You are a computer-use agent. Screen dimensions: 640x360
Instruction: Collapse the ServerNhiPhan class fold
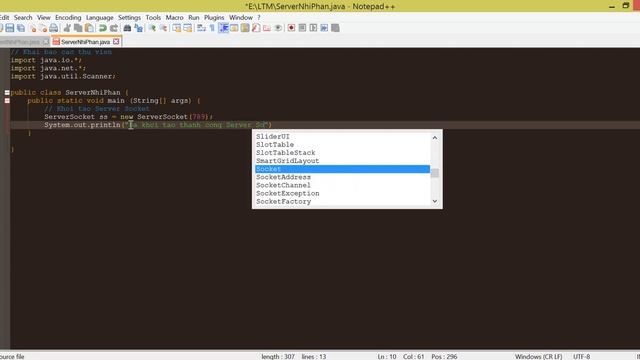[7, 93]
